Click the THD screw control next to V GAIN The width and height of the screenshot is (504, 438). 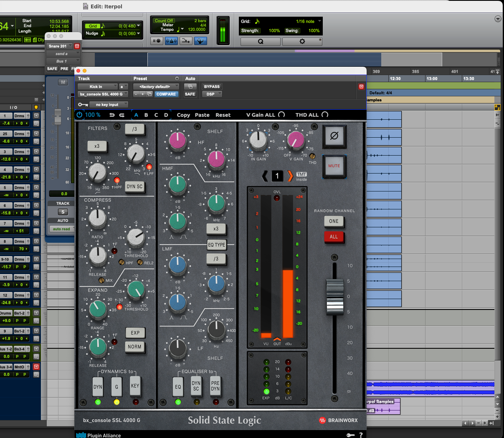[x=312, y=156]
